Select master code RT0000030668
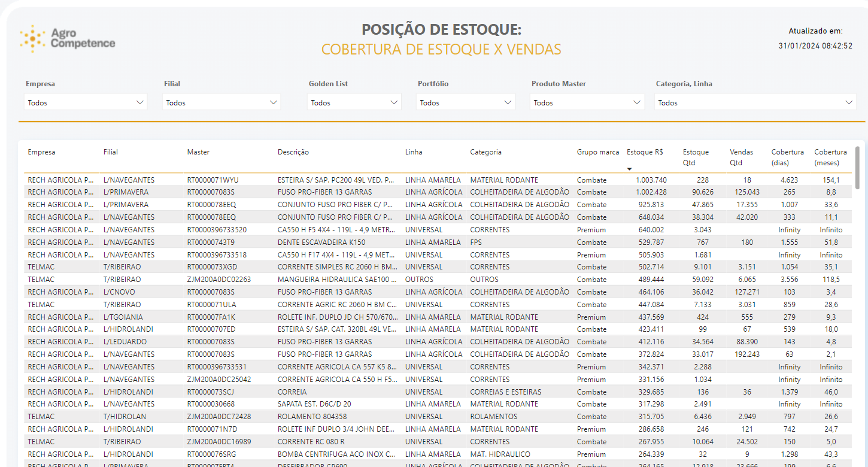The width and height of the screenshot is (868, 467). coord(211,404)
